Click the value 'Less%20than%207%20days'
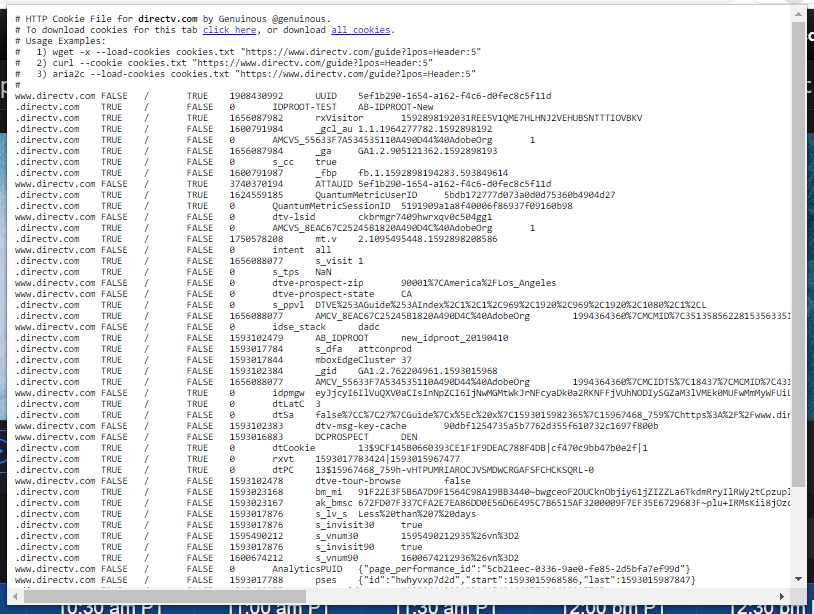The height and width of the screenshot is (614, 814). pos(417,514)
